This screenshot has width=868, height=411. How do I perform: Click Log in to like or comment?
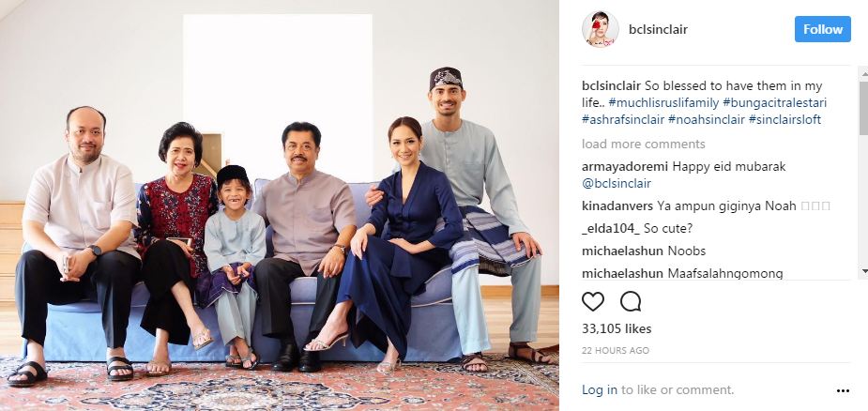click(x=600, y=390)
